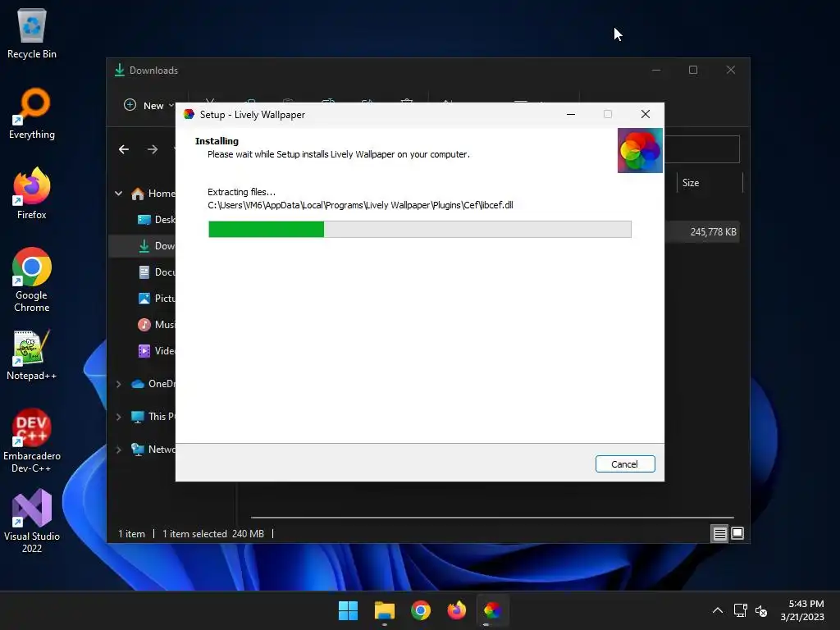The width and height of the screenshot is (840, 630).
Task: Expand the This PC tree node
Action: 118,417
